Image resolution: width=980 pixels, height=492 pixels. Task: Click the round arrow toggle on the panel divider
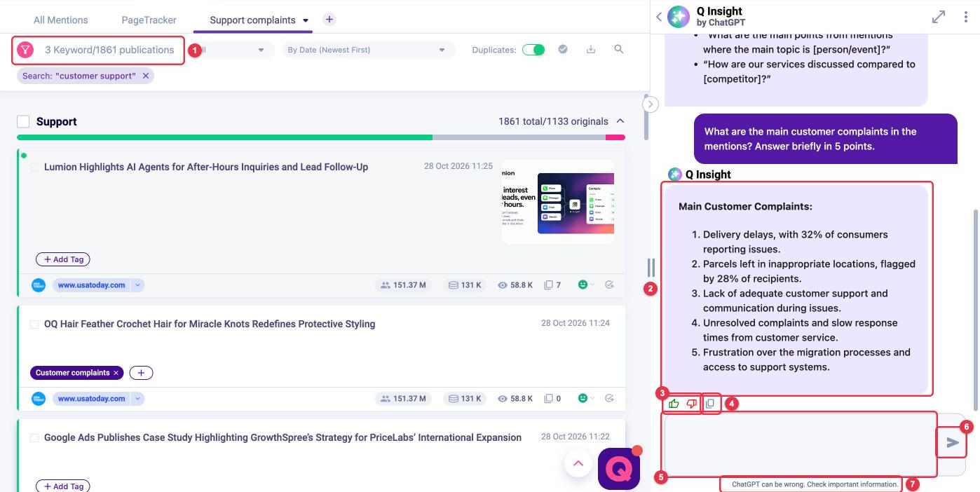[651, 104]
